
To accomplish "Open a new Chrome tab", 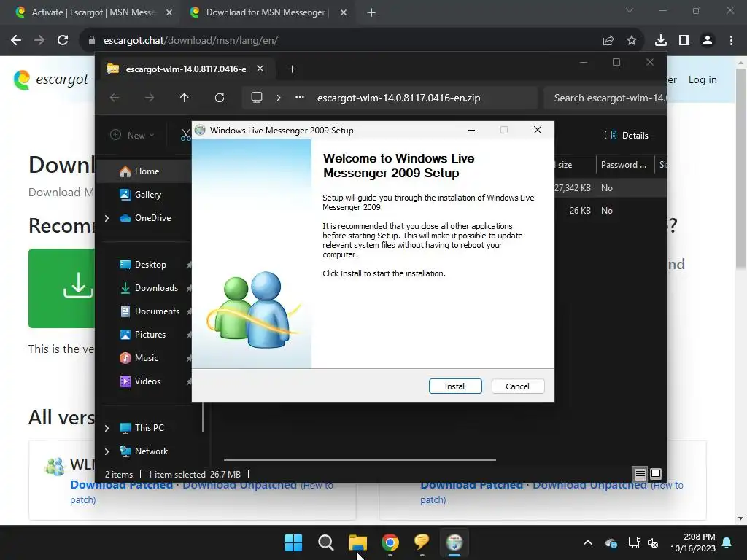I will (371, 12).
